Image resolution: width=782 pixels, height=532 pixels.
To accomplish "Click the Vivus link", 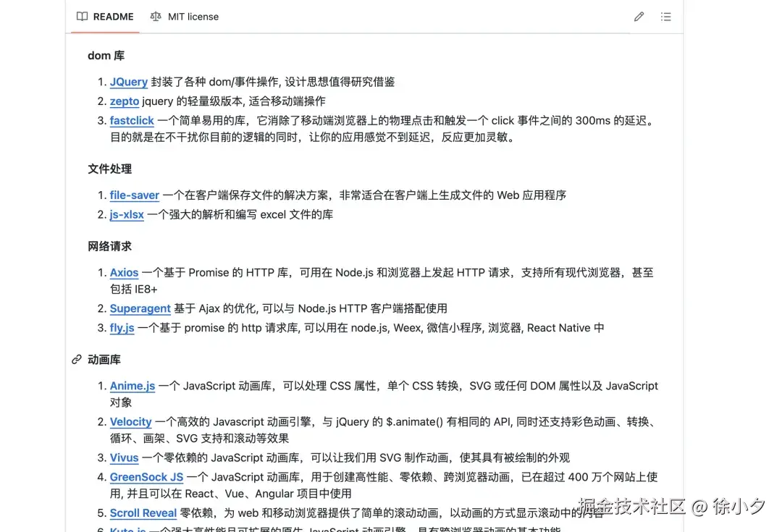I will tap(124, 457).
